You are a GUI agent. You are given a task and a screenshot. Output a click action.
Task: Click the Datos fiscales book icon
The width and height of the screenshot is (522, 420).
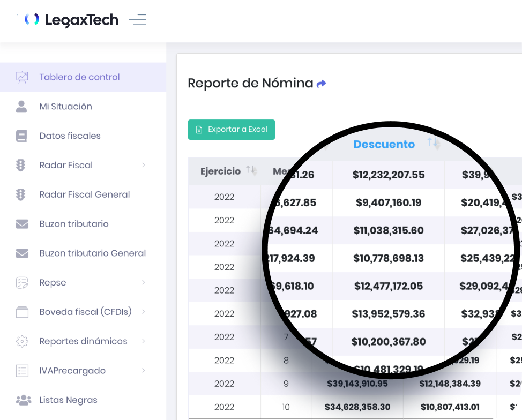click(22, 136)
